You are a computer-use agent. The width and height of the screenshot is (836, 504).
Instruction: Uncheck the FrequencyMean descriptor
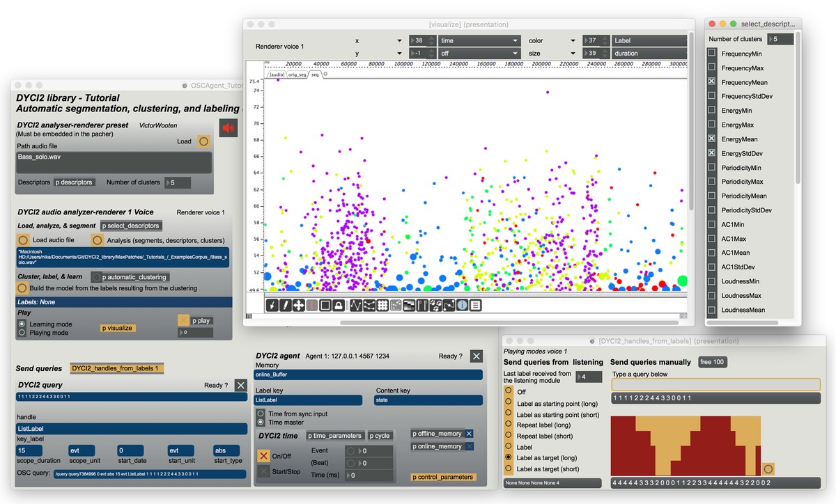click(x=711, y=82)
